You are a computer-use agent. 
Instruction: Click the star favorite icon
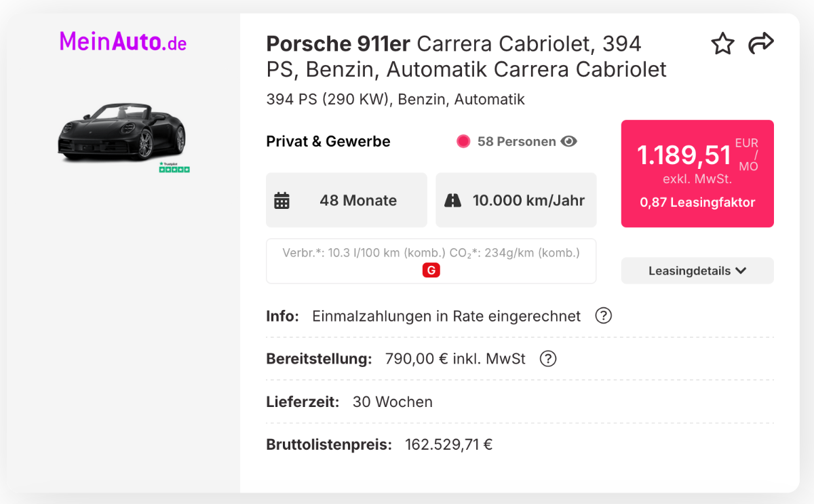click(722, 43)
